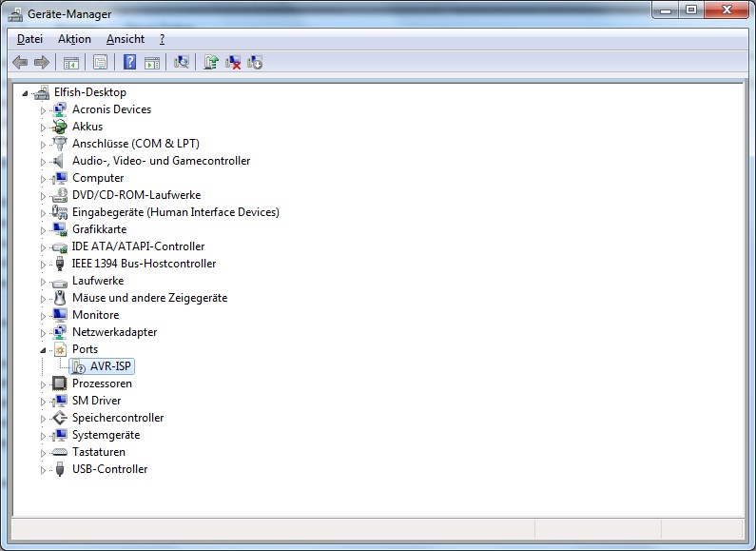Expand the SM Driver node
The image size is (756, 551).
pos(43,402)
